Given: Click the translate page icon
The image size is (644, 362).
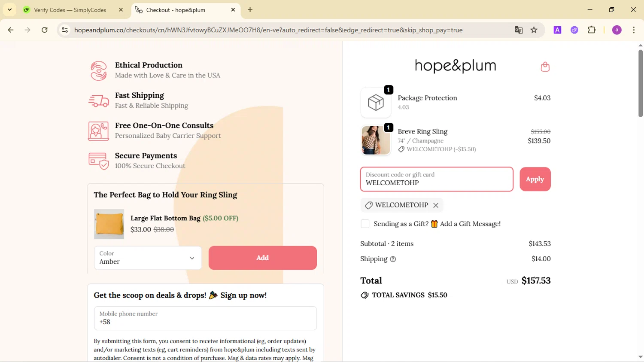Looking at the screenshot, I should pos(519,30).
